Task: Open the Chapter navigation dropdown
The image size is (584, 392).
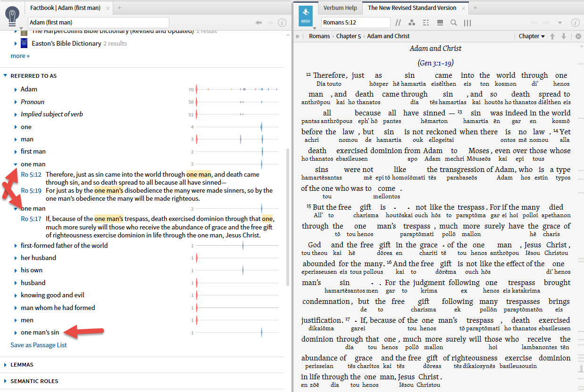Action: [532, 36]
